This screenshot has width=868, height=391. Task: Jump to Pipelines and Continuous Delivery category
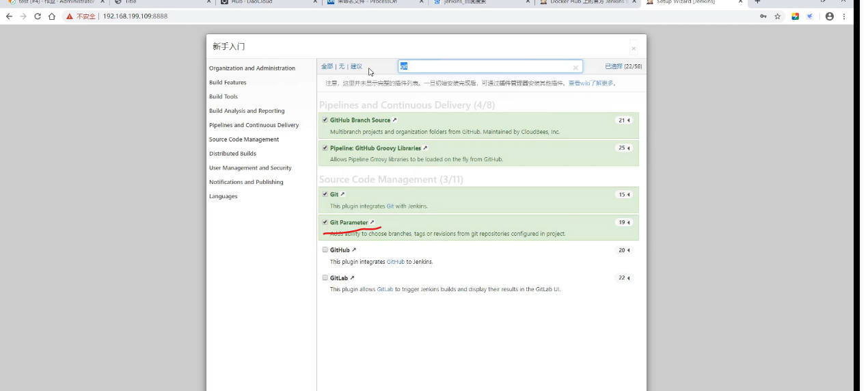pyautogui.click(x=254, y=125)
